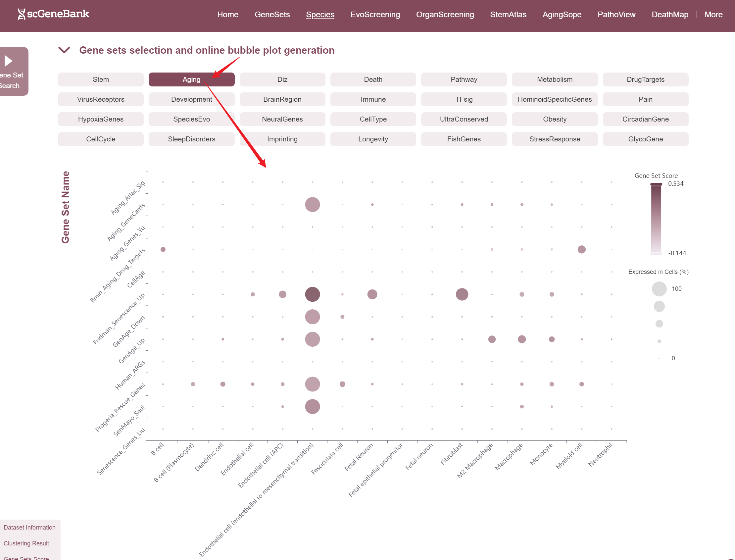
Task: Click Brain_Aging_Drug_Targets bubble for Myeloid cell
Action: point(581,249)
